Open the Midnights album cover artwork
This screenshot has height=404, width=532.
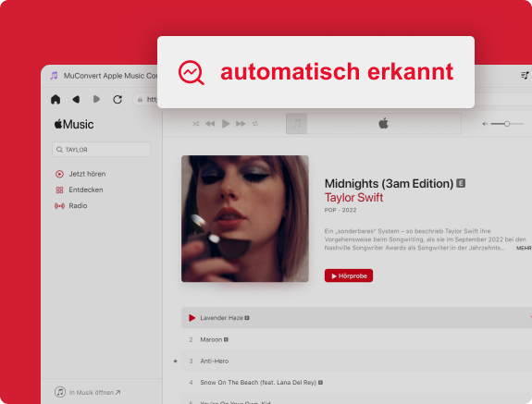tap(245, 218)
